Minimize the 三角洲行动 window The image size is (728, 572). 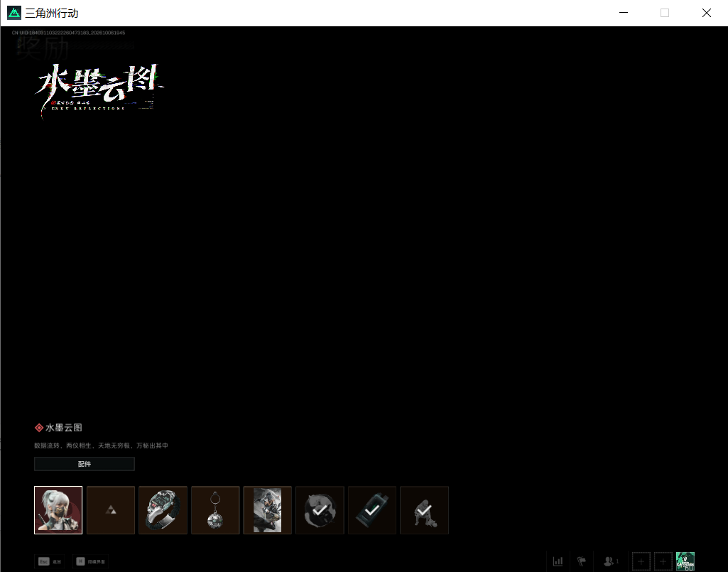624,13
